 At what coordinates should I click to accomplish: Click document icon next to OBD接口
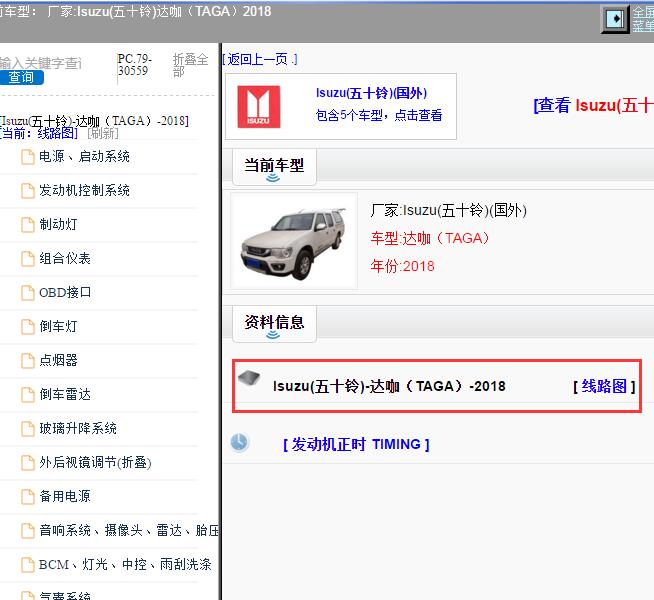tap(28, 293)
